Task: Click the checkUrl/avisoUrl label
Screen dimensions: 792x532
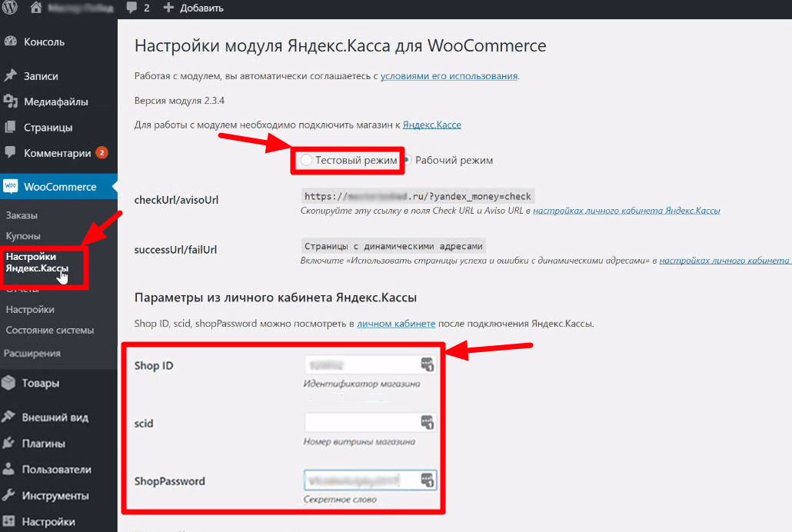Action: (x=176, y=200)
